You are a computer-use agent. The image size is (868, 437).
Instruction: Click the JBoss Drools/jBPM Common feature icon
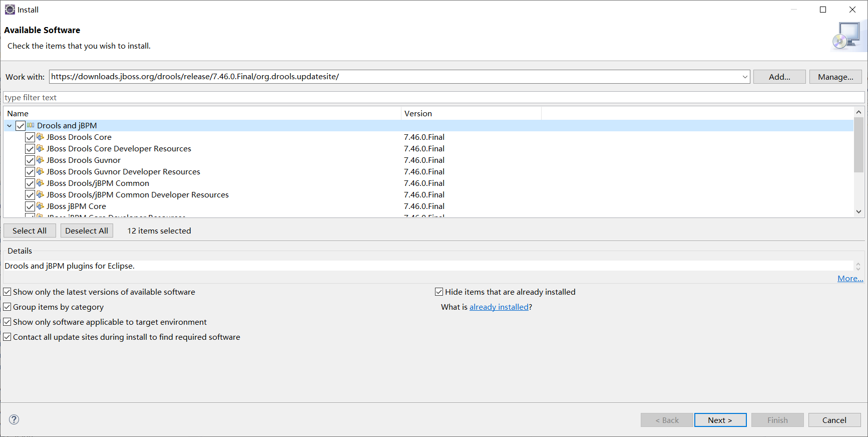click(41, 183)
